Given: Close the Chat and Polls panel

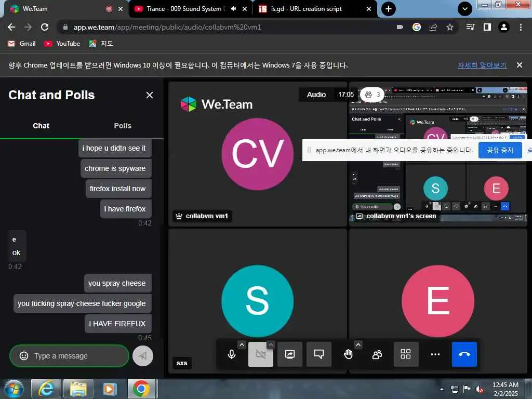Looking at the screenshot, I should coord(149,95).
